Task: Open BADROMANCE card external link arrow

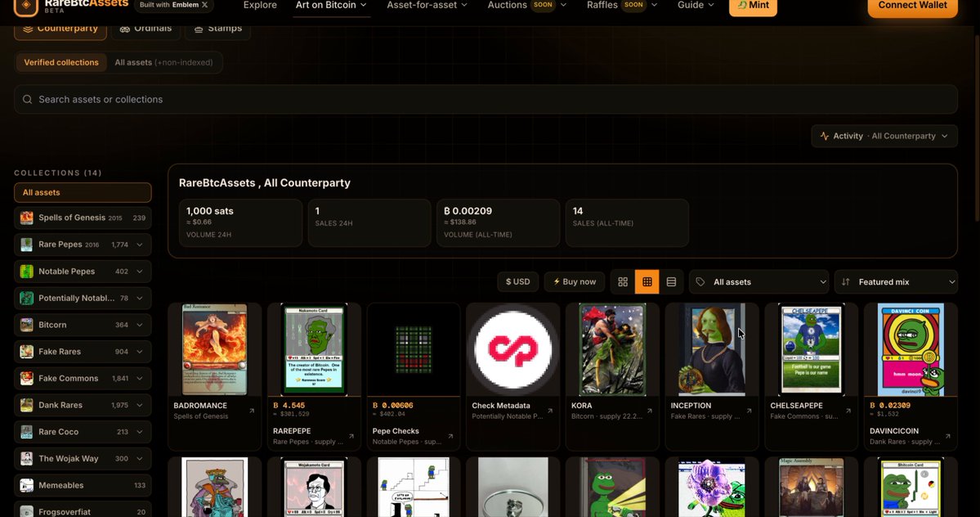Action: (x=252, y=411)
